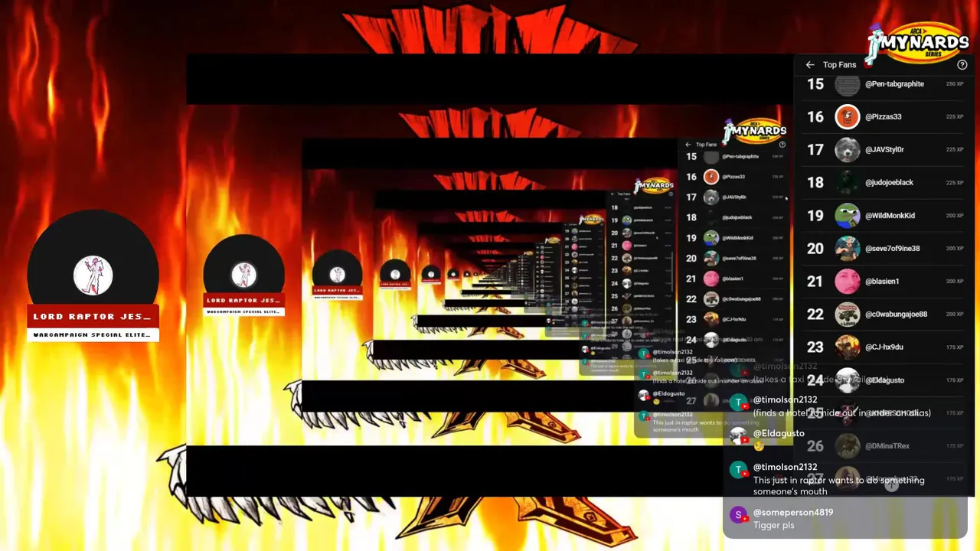The height and width of the screenshot is (551, 980).
Task: Select username @seve7of9ine38
Action: pos(892,249)
